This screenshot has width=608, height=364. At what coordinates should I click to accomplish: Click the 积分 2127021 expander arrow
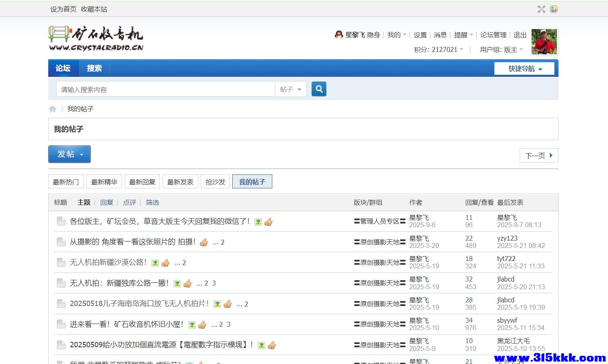coord(462,49)
